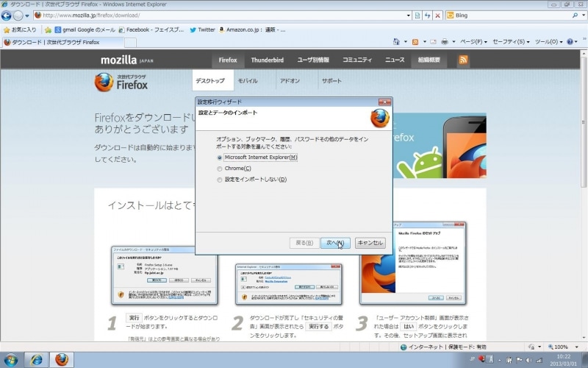Click the IE home icon

(396, 42)
